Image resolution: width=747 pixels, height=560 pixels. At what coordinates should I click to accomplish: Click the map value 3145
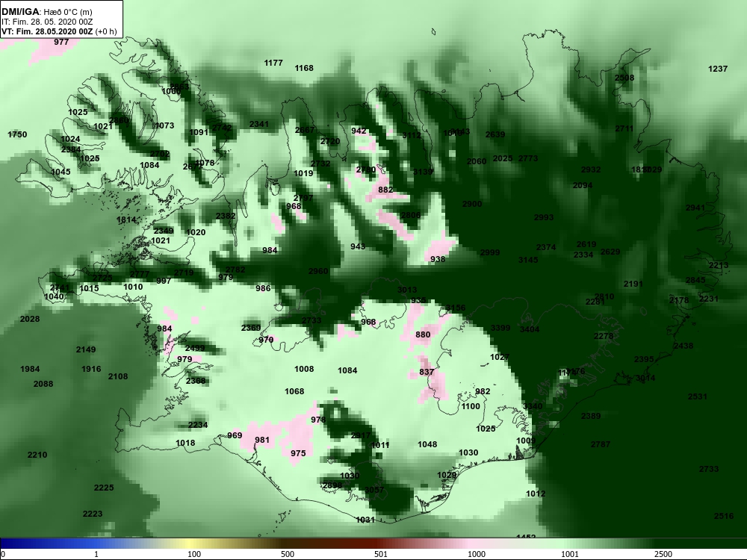pyautogui.click(x=528, y=260)
